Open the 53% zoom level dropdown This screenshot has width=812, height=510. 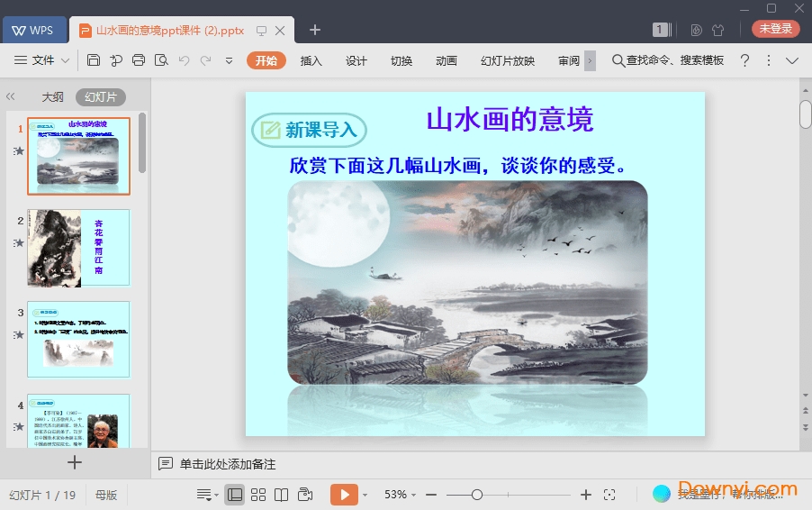pos(400,495)
